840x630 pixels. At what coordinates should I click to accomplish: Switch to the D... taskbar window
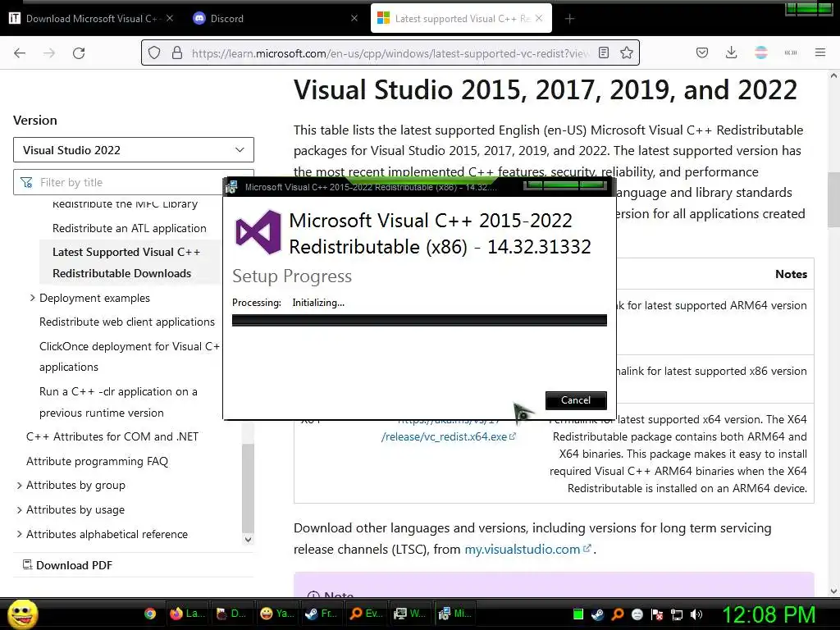coord(232,614)
